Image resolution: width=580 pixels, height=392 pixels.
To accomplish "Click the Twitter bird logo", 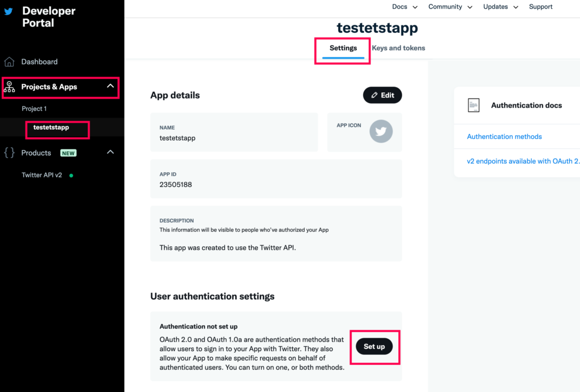I will pyautogui.click(x=8, y=11).
